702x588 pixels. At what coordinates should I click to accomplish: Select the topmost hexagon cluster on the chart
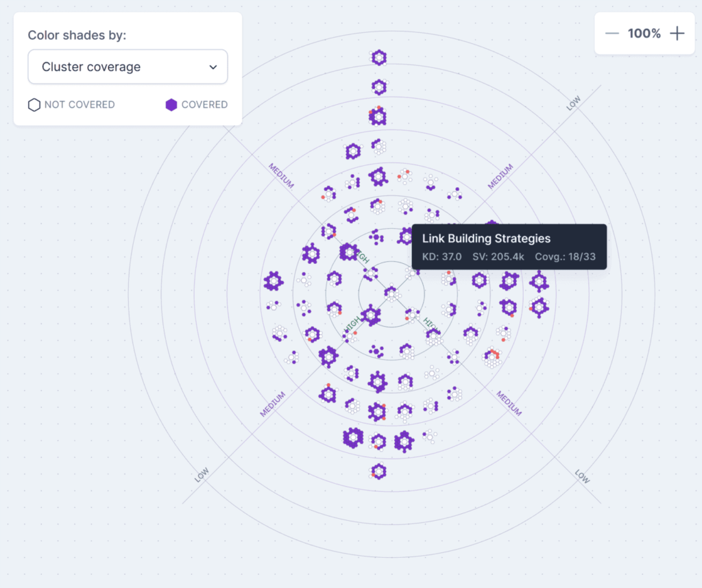click(378, 58)
